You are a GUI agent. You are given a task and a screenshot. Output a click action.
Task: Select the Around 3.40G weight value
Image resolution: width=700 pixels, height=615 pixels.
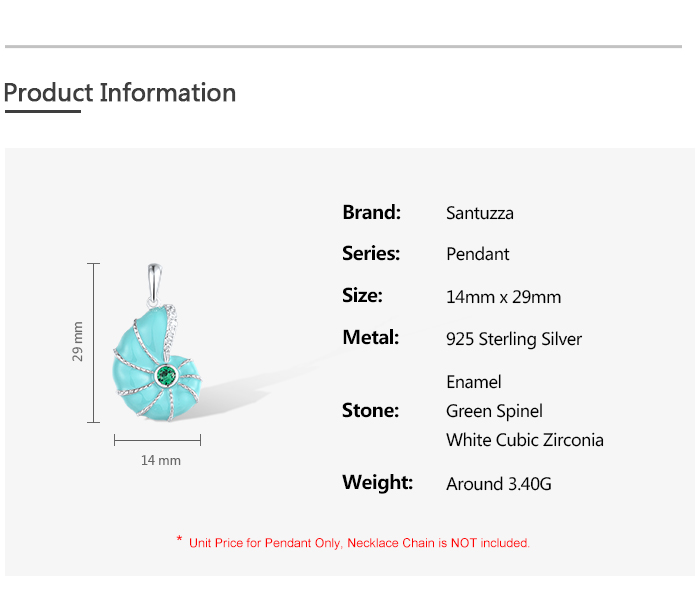499,484
